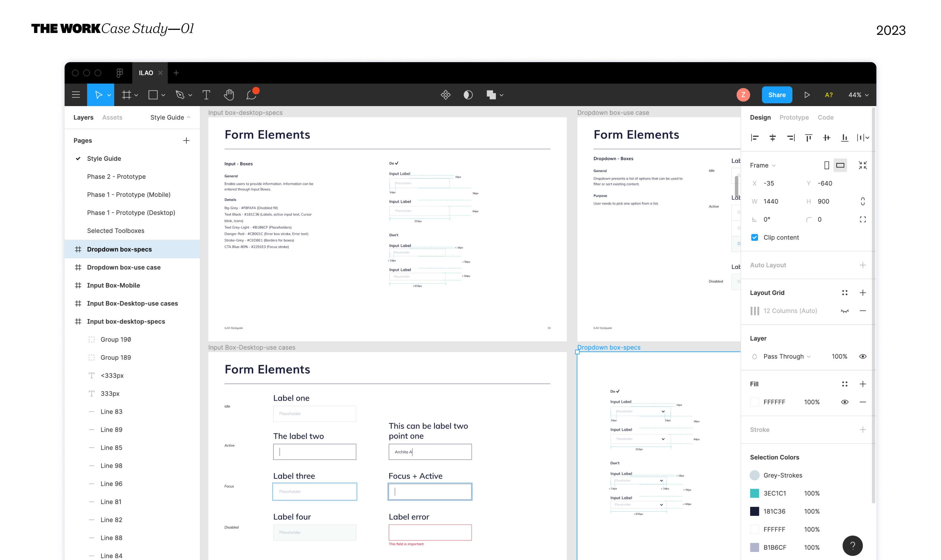Image resolution: width=941 pixels, height=560 pixels.
Task: Add a Stroke
Action: click(863, 430)
